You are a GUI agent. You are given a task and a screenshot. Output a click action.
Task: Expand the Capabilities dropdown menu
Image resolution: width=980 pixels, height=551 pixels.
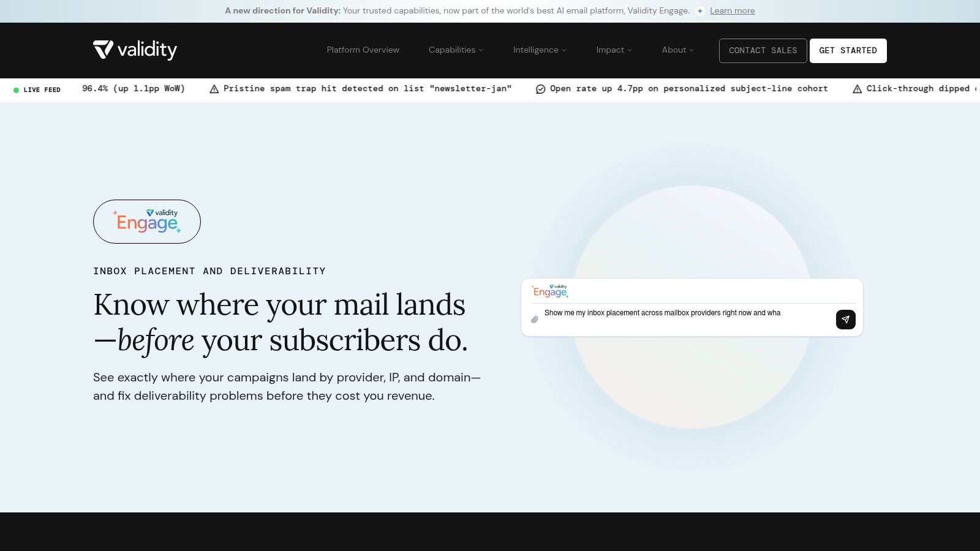[x=456, y=50]
